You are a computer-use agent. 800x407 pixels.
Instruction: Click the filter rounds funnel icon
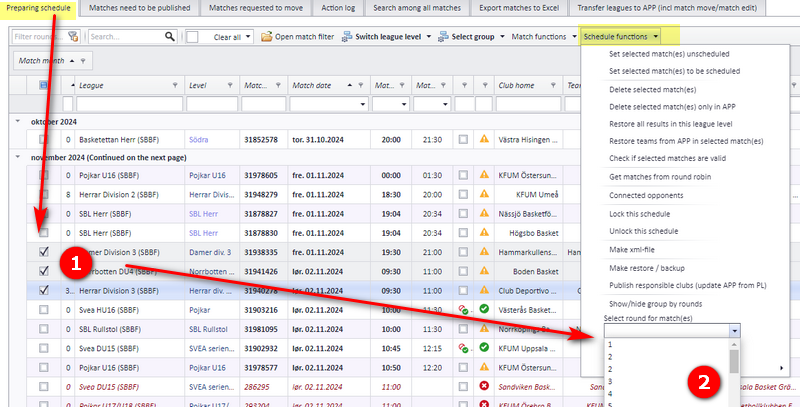point(73,37)
